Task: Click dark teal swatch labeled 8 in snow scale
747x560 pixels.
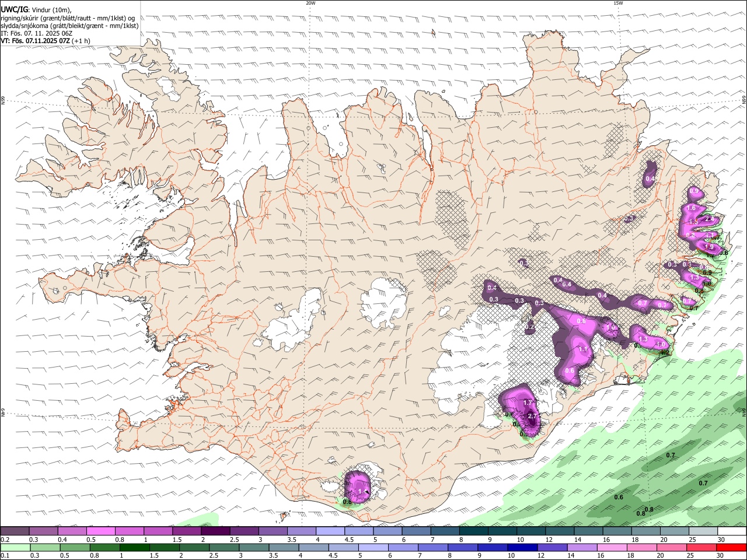Action: 474,531
